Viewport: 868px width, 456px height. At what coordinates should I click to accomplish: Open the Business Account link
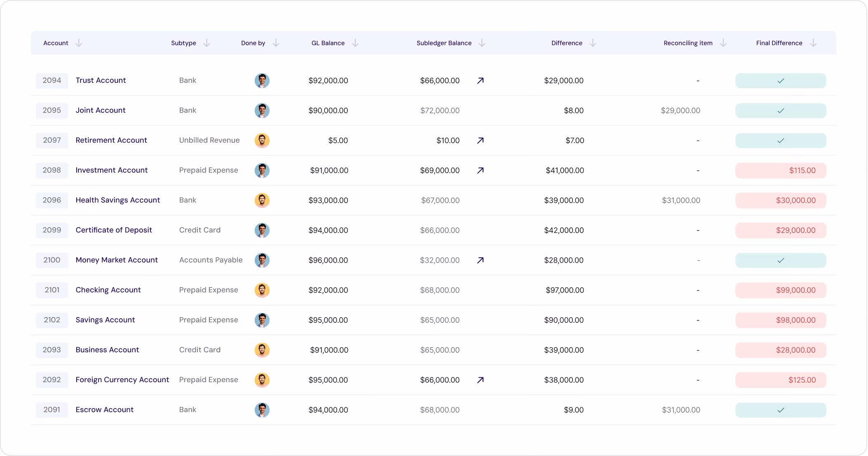(x=107, y=350)
